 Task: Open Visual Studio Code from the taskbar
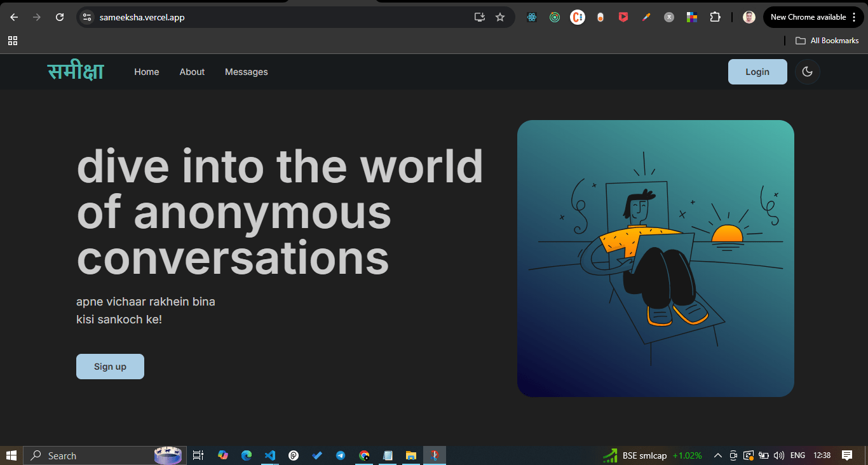coord(270,455)
